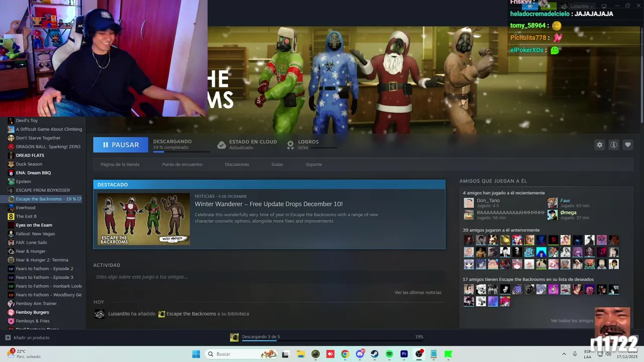The height and width of the screenshot is (362, 644).
Task: Add game to favorites with heart icon
Action: [x=627, y=145]
